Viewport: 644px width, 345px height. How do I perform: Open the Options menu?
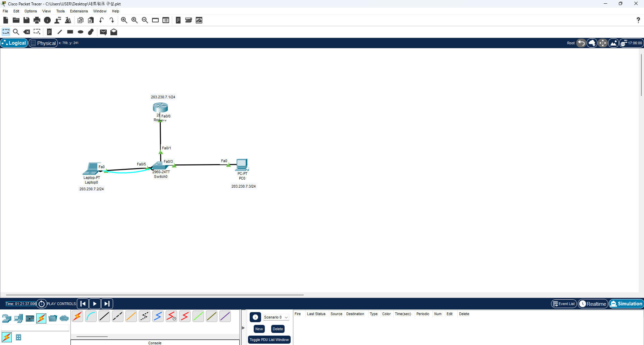pyautogui.click(x=31, y=11)
